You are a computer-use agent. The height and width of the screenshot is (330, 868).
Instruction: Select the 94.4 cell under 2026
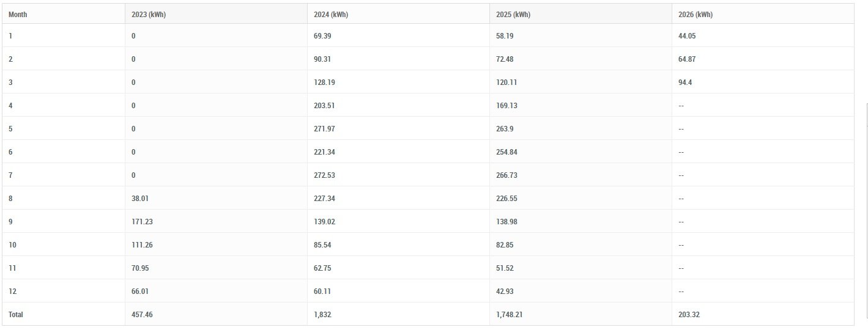click(685, 82)
